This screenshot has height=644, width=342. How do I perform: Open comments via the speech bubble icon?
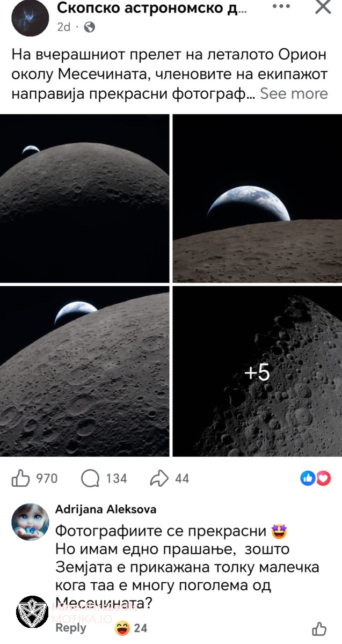point(90,478)
